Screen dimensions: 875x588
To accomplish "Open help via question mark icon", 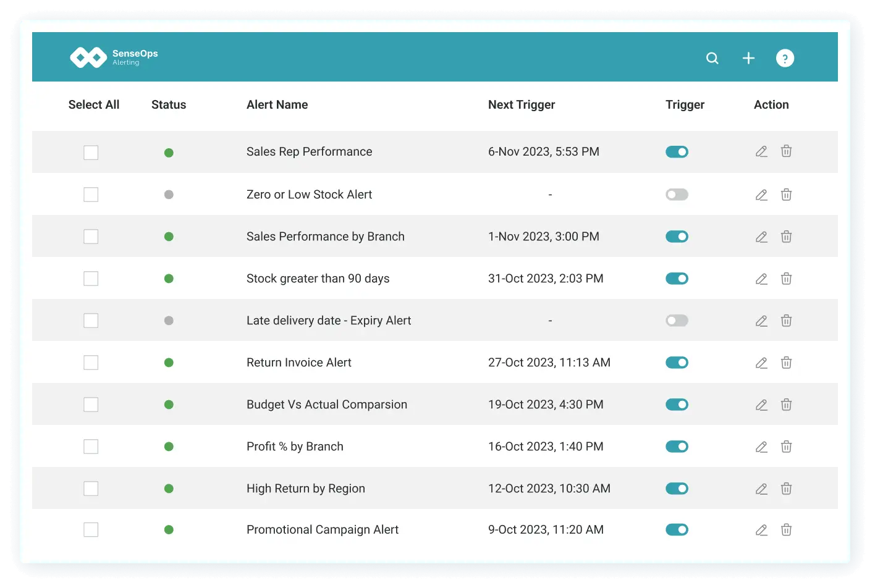I will [x=785, y=58].
